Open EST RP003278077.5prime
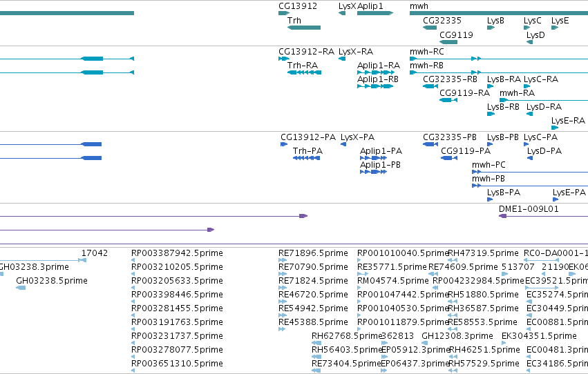Image resolution: width=588 pixels, height=374 pixels. point(177,350)
